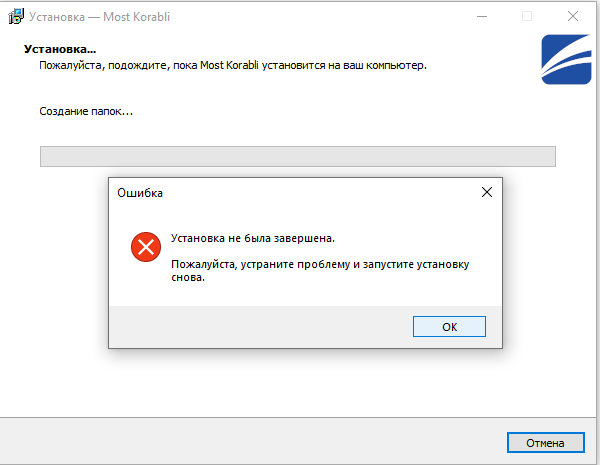
Task: Click the 'Ошибка' dialog title text
Action: [140, 192]
